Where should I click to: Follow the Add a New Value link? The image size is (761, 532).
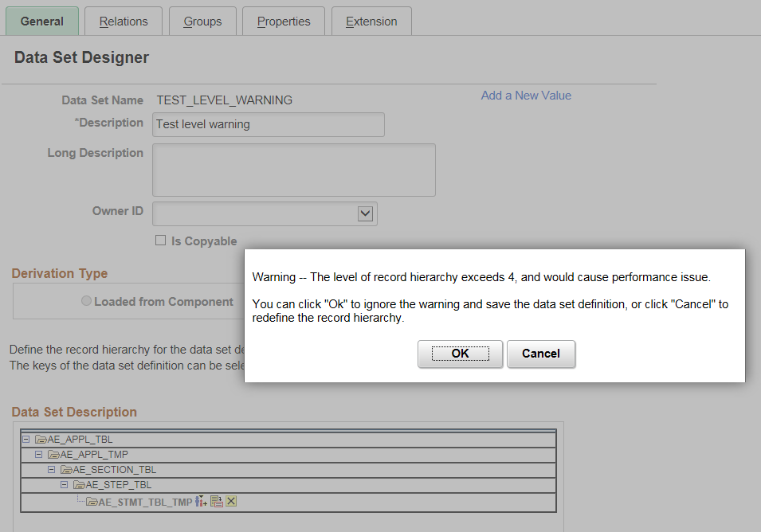coord(526,96)
